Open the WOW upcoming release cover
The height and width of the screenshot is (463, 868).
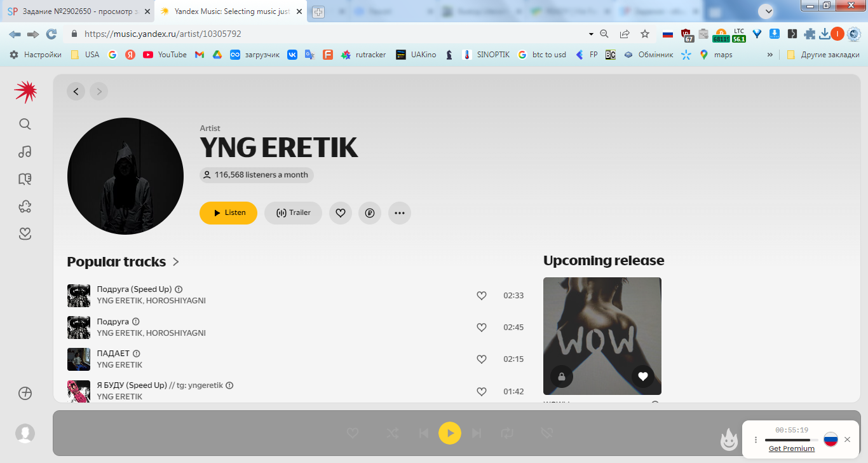[602, 336]
